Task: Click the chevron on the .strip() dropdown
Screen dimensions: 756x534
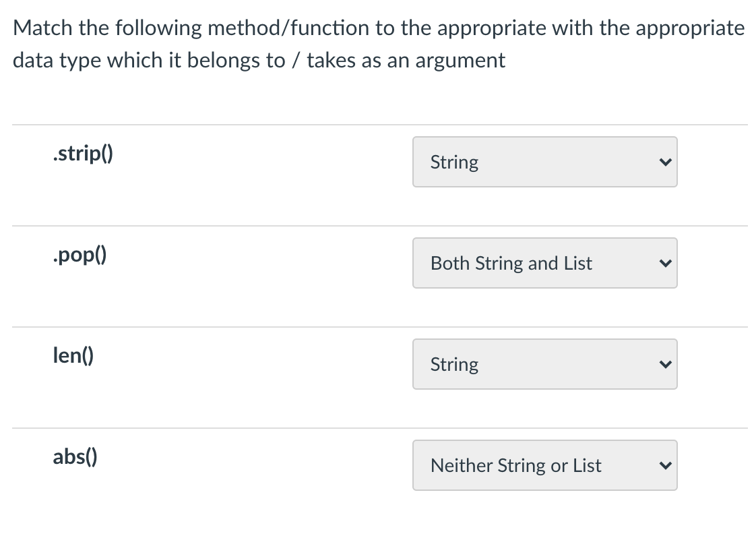Action: coord(666,162)
